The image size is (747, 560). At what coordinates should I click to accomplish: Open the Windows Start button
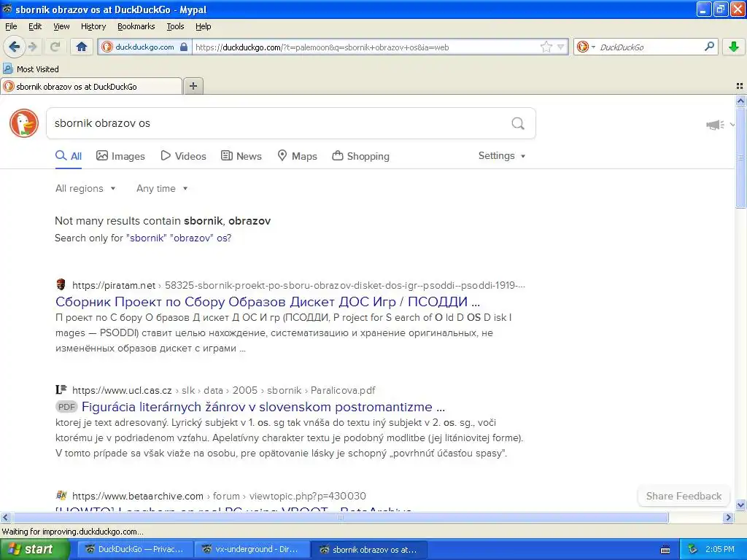[x=34, y=549]
